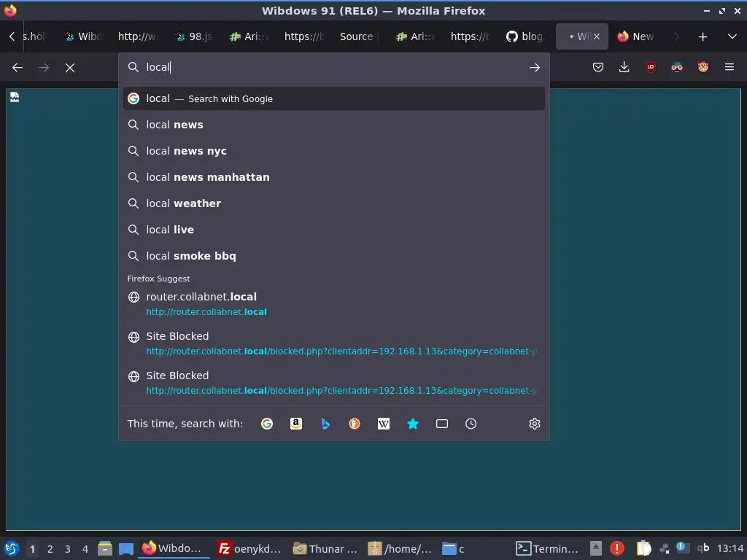Image resolution: width=747 pixels, height=560 pixels.
Task: Choose 'local weather' suggestion
Action: (334, 203)
